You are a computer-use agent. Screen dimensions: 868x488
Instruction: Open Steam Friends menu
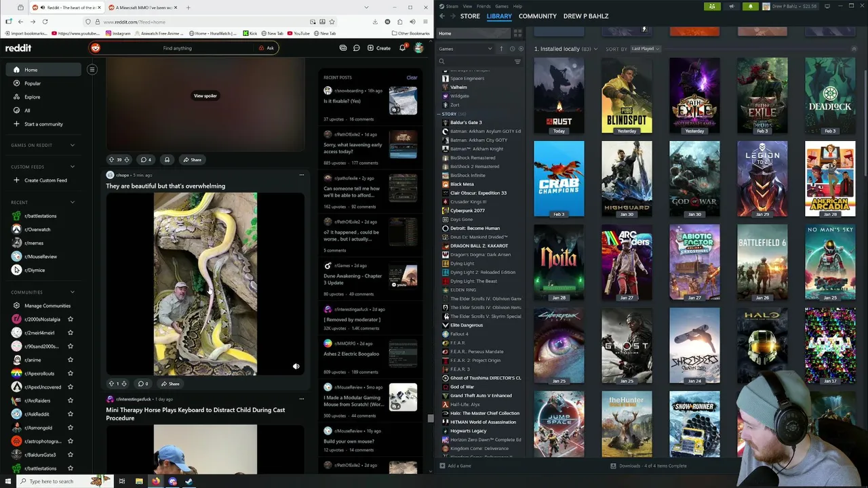[483, 6]
